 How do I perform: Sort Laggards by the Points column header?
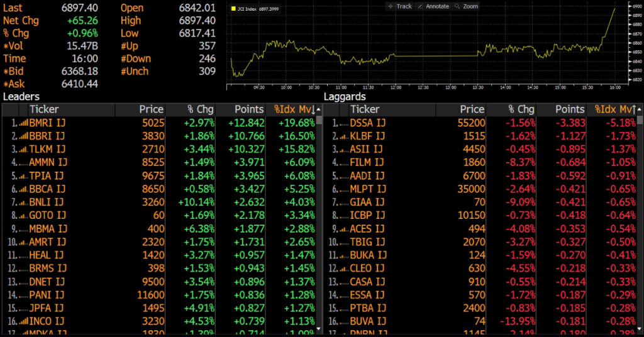coord(561,109)
